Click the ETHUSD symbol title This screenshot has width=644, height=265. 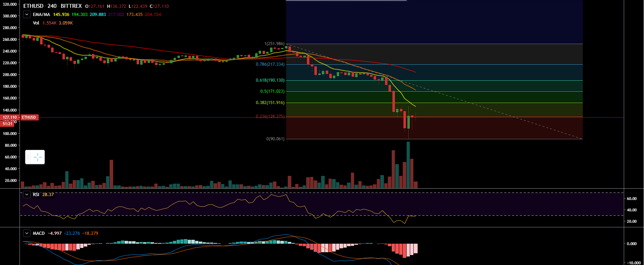(x=33, y=6)
